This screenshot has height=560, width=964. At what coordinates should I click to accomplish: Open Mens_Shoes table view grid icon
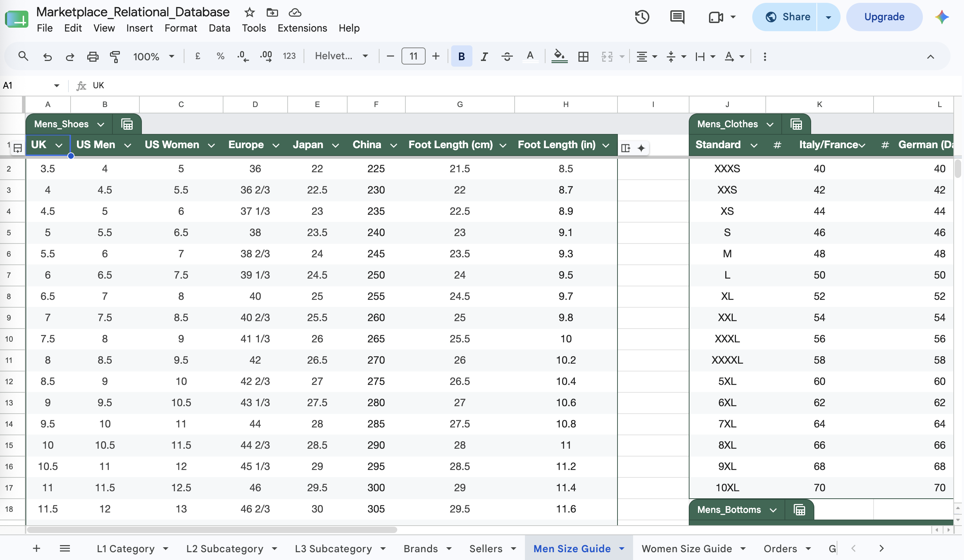[127, 124]
